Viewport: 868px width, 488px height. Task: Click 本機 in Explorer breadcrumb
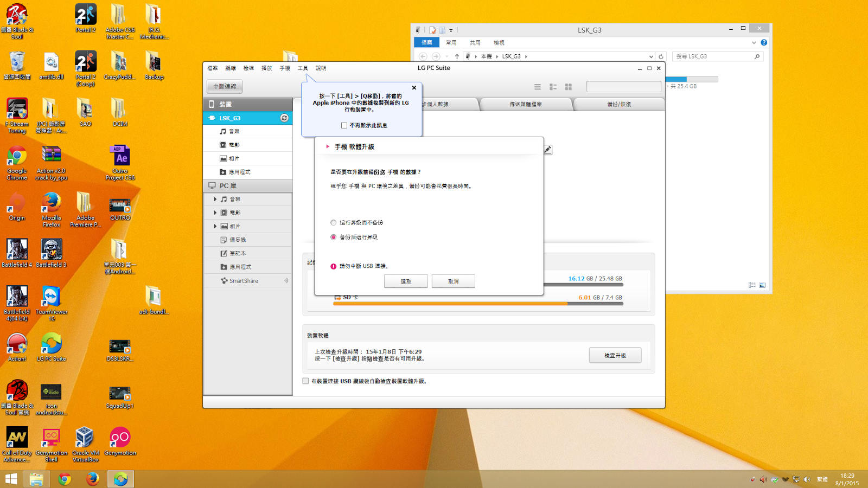click(x=486, y=56)
